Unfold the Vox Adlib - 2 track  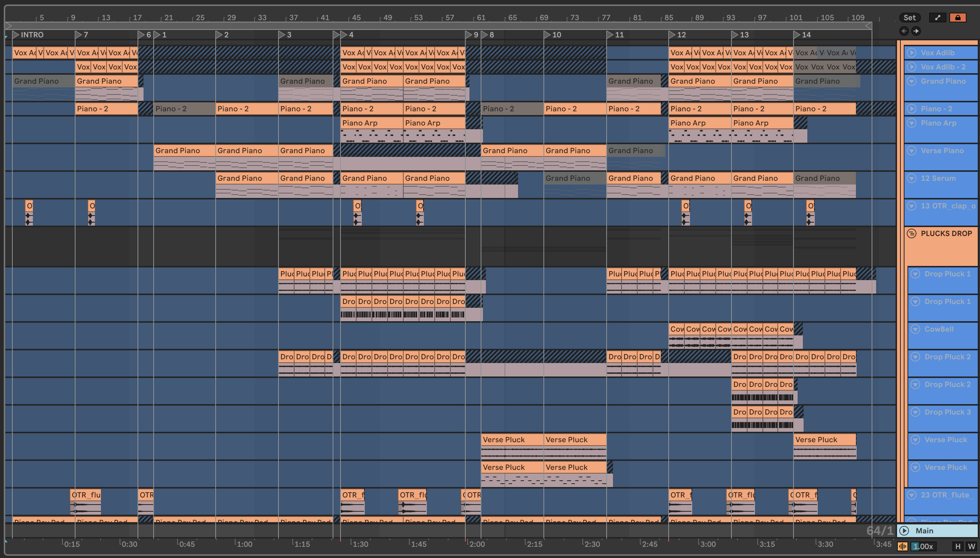point(912,67)
